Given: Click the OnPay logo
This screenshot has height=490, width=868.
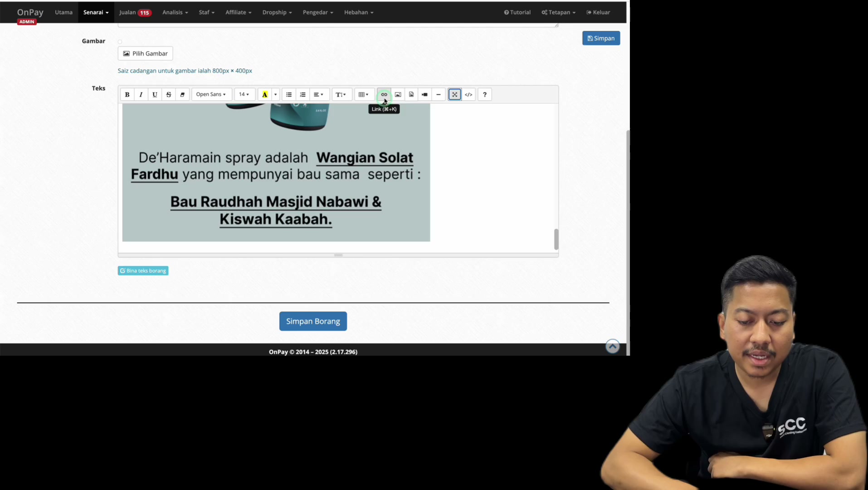Looking at the screenshot, I should tap(30, 12).
